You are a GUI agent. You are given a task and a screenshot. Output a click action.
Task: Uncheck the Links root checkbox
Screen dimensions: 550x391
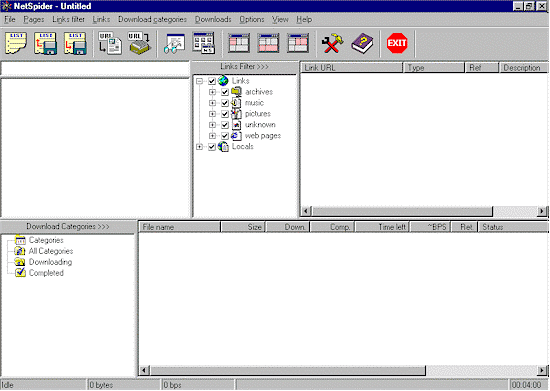(212, 81)
